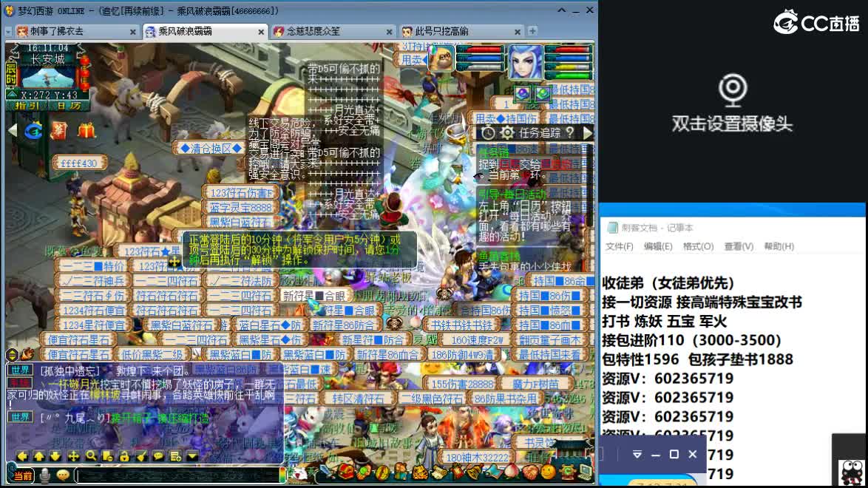Open the gold pet icon in bottom bar

click(x=420, y=472)
